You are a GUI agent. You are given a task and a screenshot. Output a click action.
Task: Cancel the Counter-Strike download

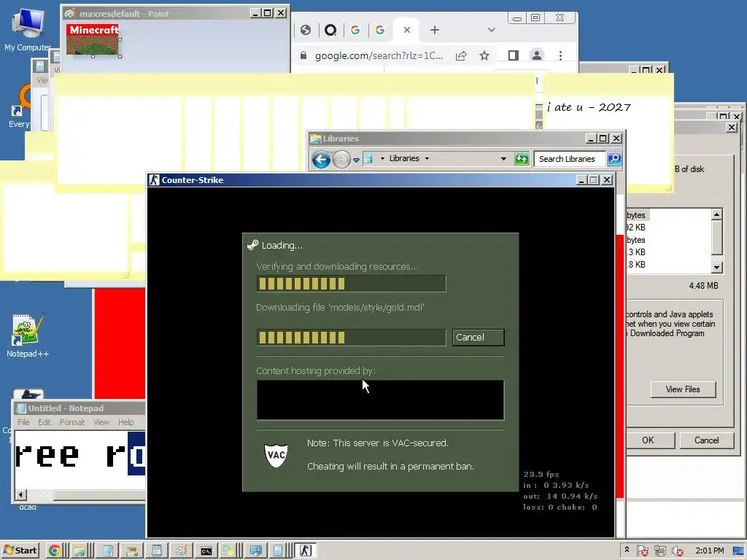coord(478,337)
